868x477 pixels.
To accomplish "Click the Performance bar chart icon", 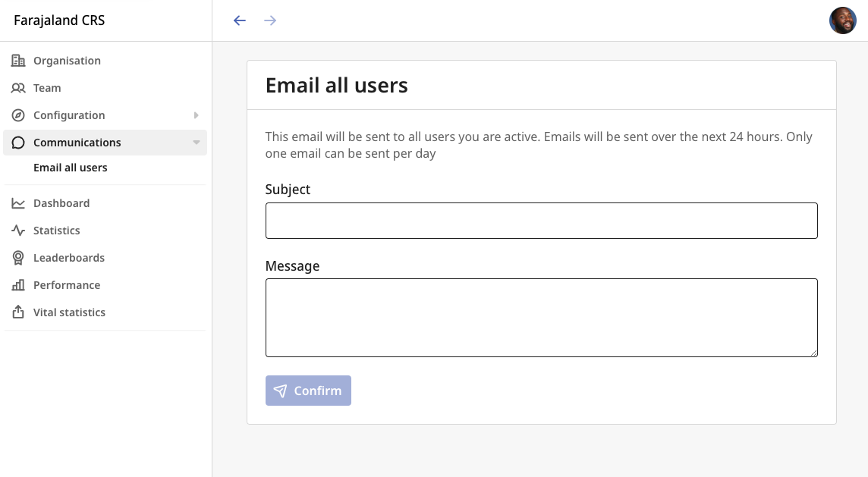I will tap(18, 285).
